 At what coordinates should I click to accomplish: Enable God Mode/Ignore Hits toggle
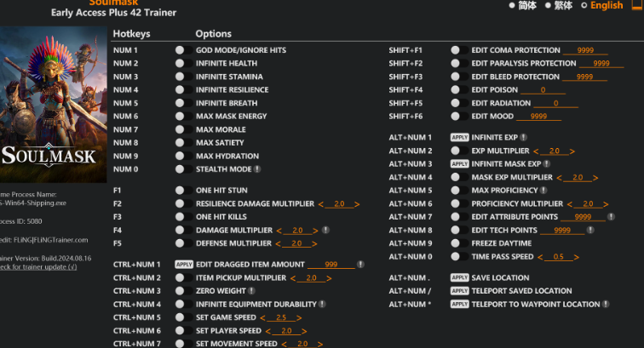tap(180, 50)
